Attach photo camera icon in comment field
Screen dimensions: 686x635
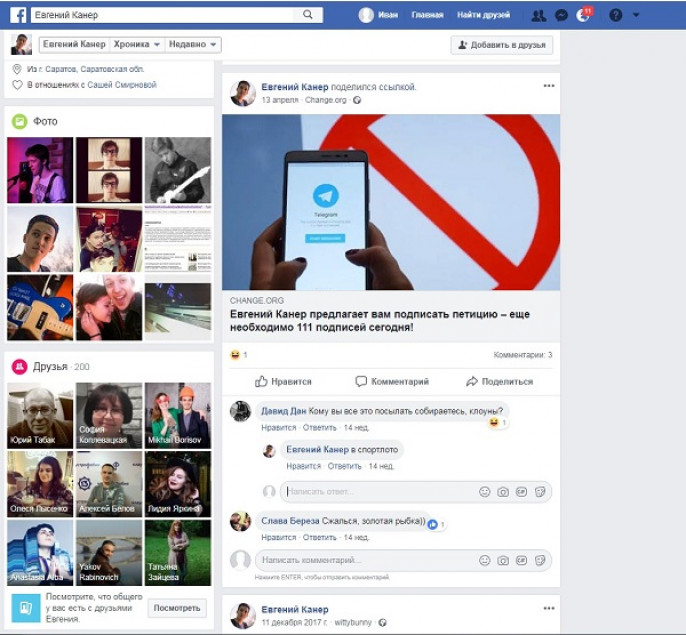point(503,560)
